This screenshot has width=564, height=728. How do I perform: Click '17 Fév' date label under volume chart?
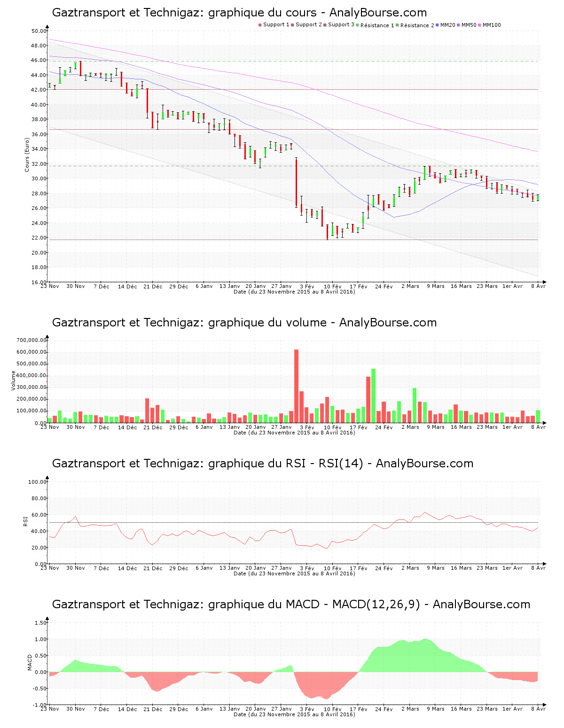[x=359, y=427]
